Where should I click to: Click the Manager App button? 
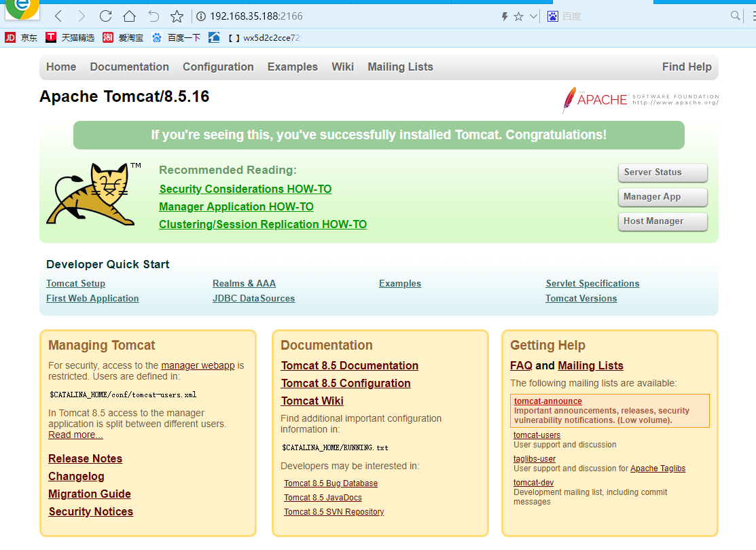(662, 197)
